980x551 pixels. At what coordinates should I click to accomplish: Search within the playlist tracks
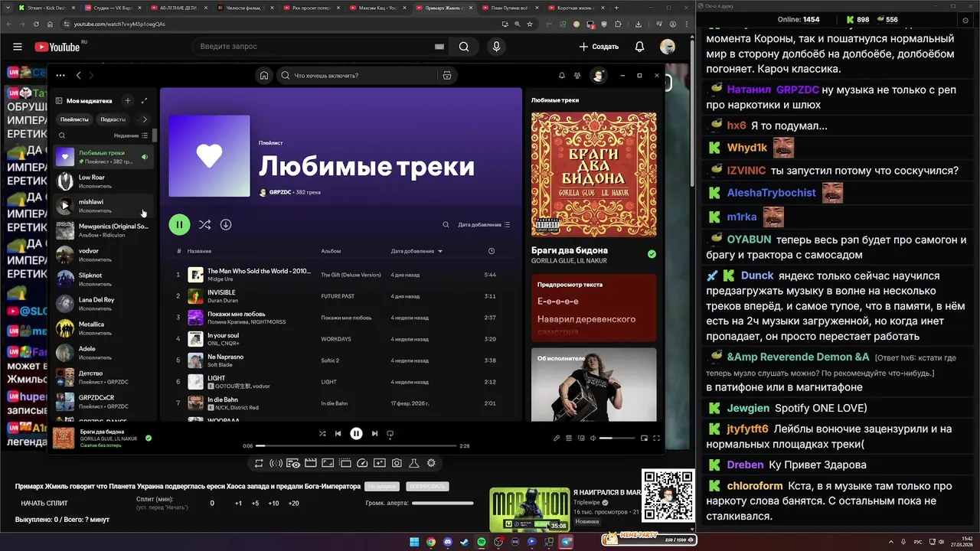pos(446,224)
